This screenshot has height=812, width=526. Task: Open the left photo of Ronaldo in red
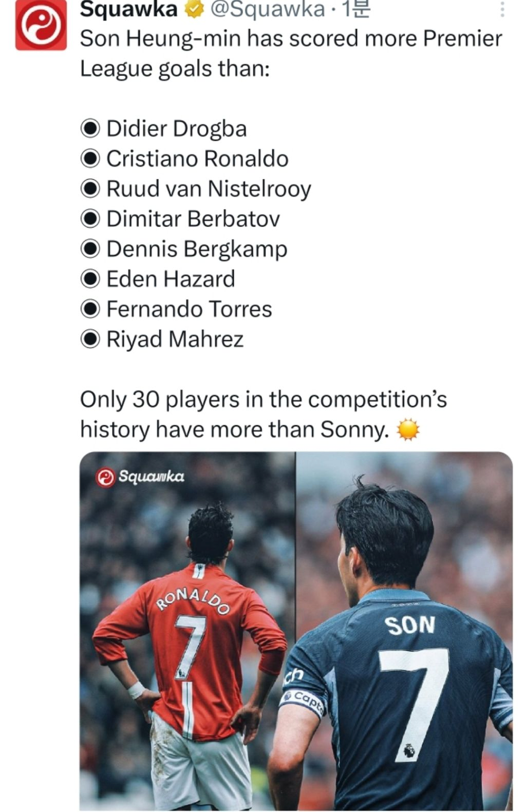point(187,631)
